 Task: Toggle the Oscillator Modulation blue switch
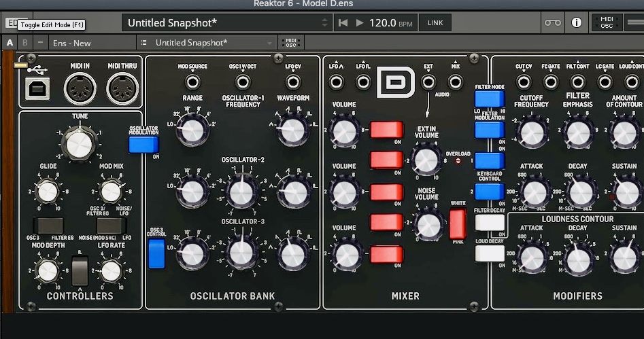(143, 145)
